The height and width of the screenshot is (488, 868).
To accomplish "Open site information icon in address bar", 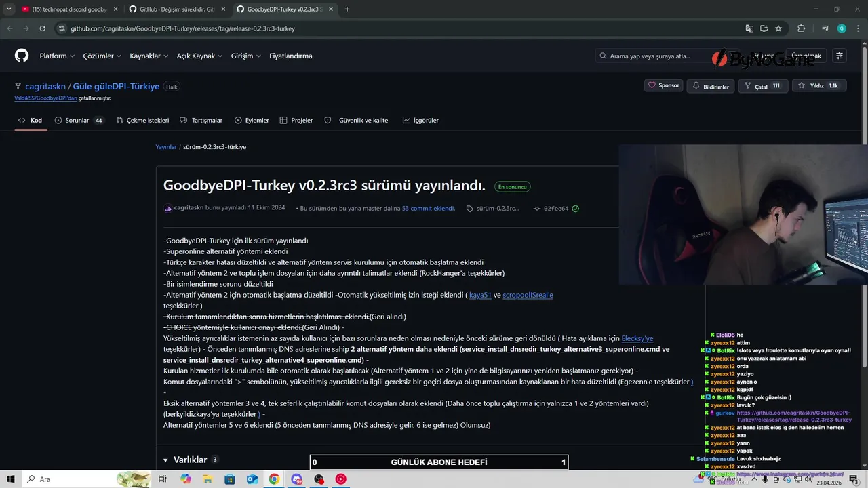I will point(62,28).
